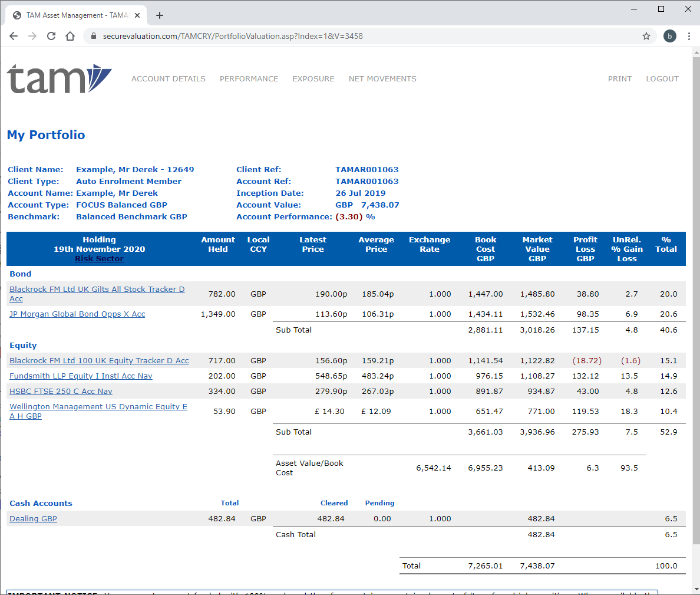Go back to the previous page
Screen dimensions: 700x595
click(14, 36)
